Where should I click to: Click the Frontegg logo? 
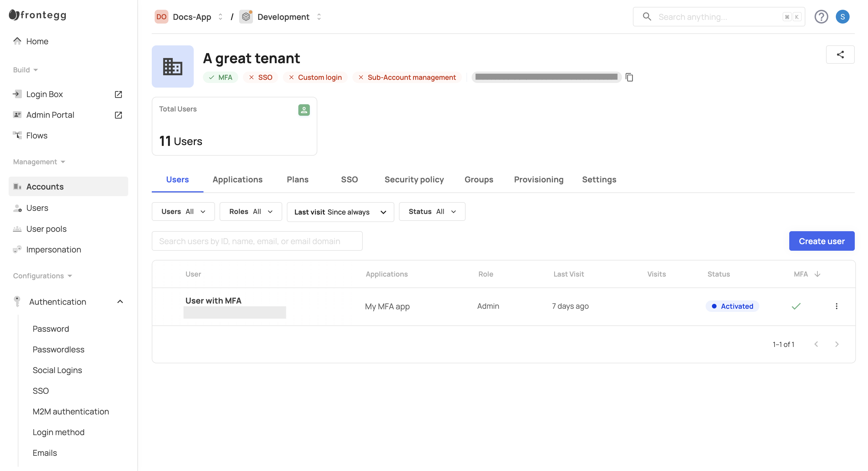pos(37,15)
